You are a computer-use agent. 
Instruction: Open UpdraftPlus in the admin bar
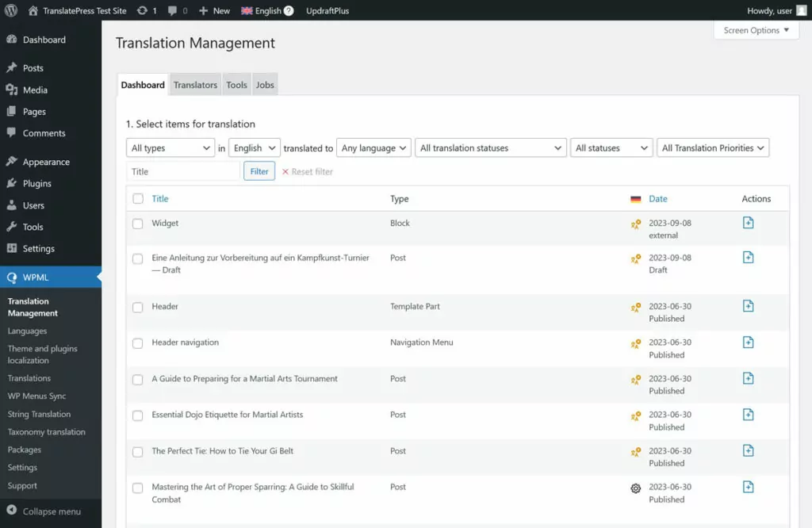327,10
